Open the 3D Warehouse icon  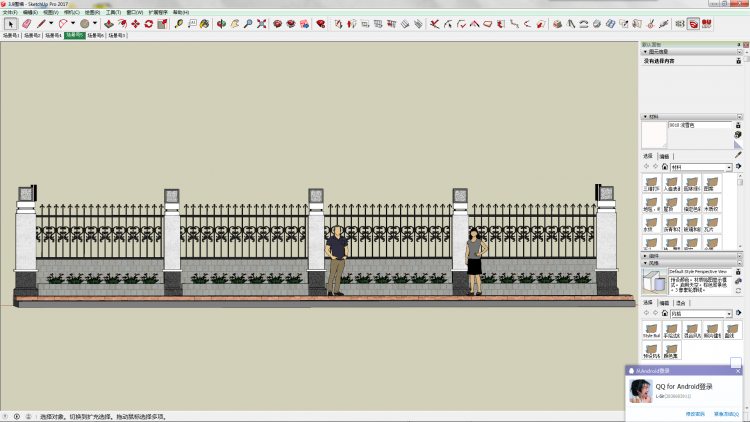click(277, 23)
